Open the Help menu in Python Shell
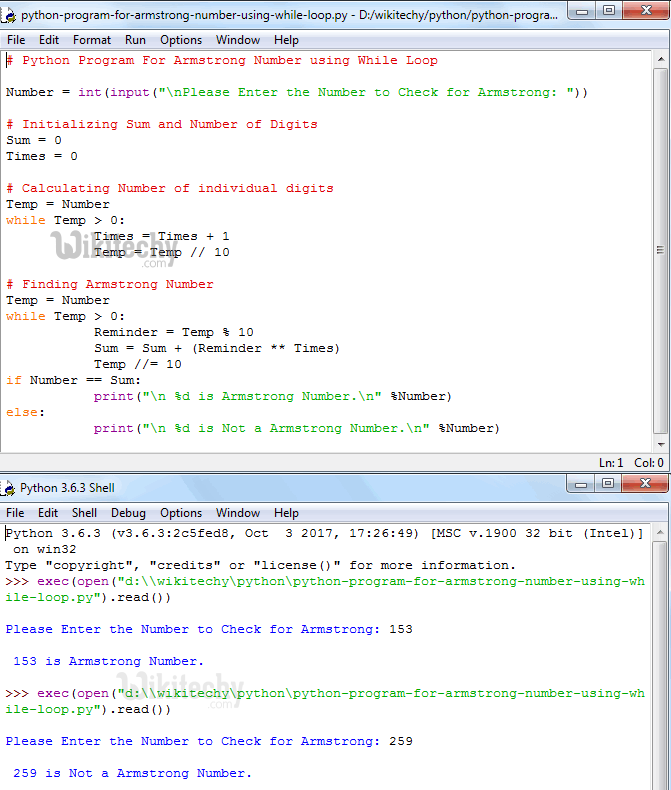 pyautogui.click(x=286, y=513)
